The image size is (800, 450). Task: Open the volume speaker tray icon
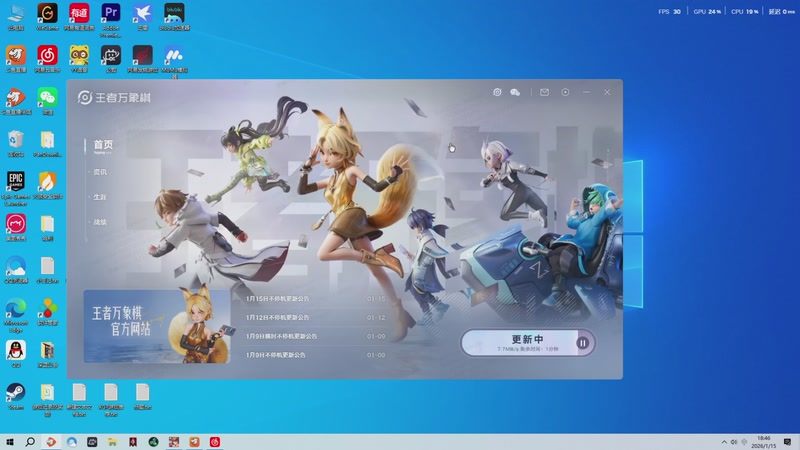(734, 442)
